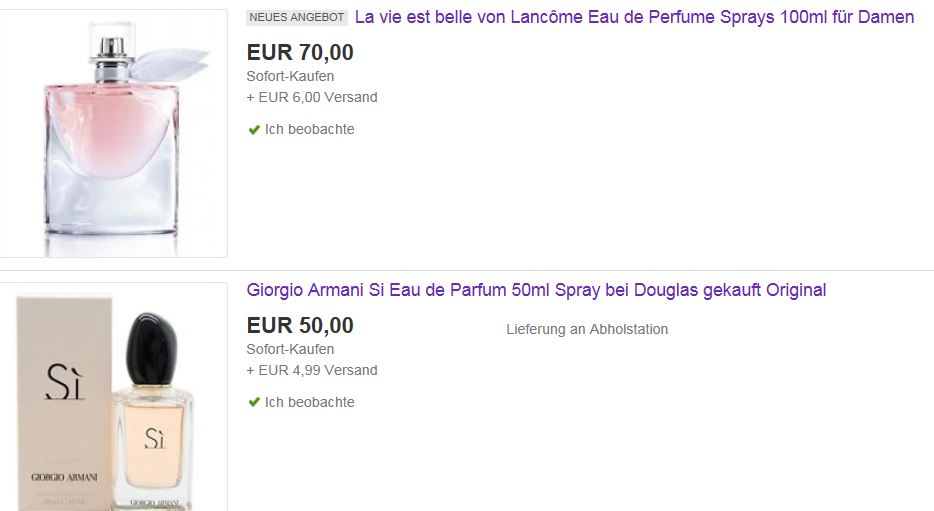Click the beige Giorgio Armani Sì box image

(64, 402)
